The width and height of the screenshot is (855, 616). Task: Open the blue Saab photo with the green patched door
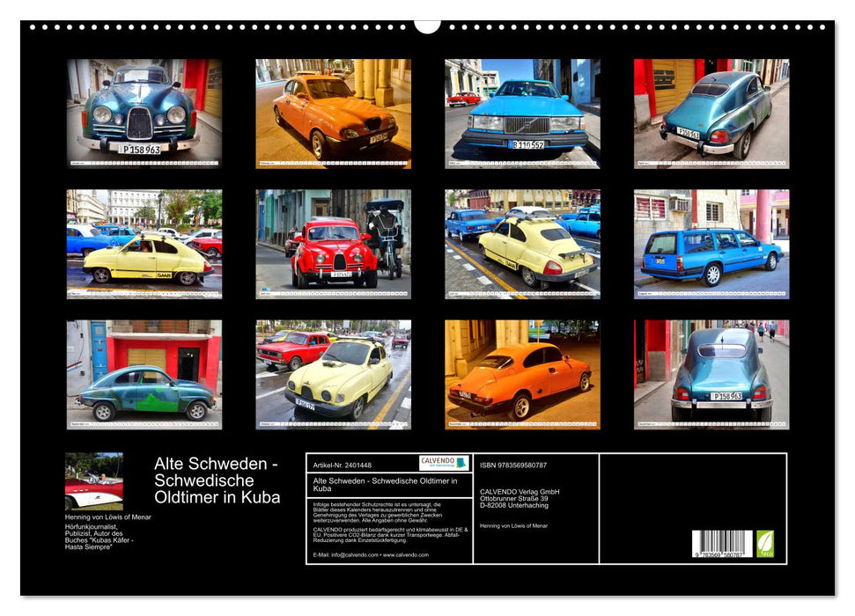tap(144, 375)
